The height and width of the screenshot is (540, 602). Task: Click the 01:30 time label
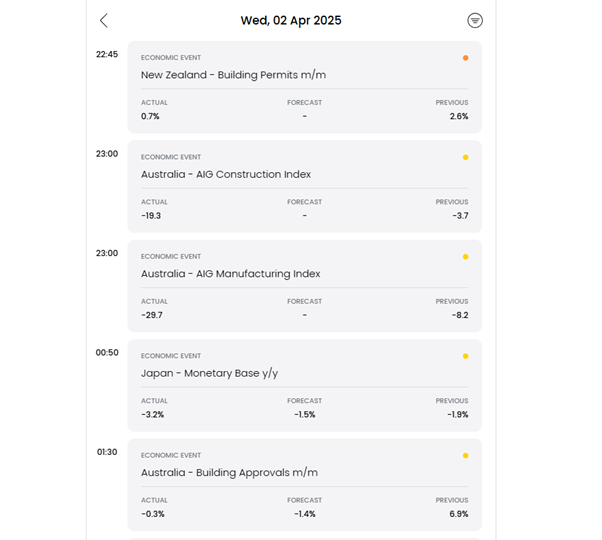pyautogui.click(x=107, y=452)
